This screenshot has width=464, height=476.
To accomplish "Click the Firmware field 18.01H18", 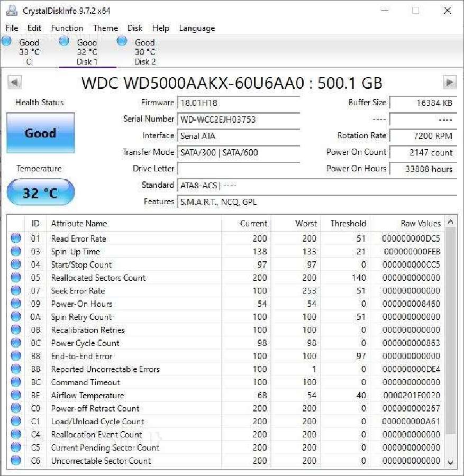I will coord(239,103).
